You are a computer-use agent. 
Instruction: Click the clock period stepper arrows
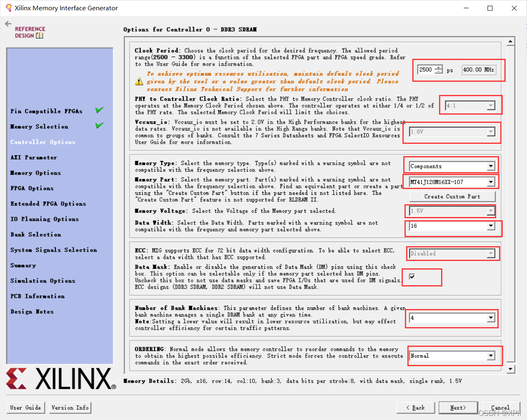(x=439, y=69)
